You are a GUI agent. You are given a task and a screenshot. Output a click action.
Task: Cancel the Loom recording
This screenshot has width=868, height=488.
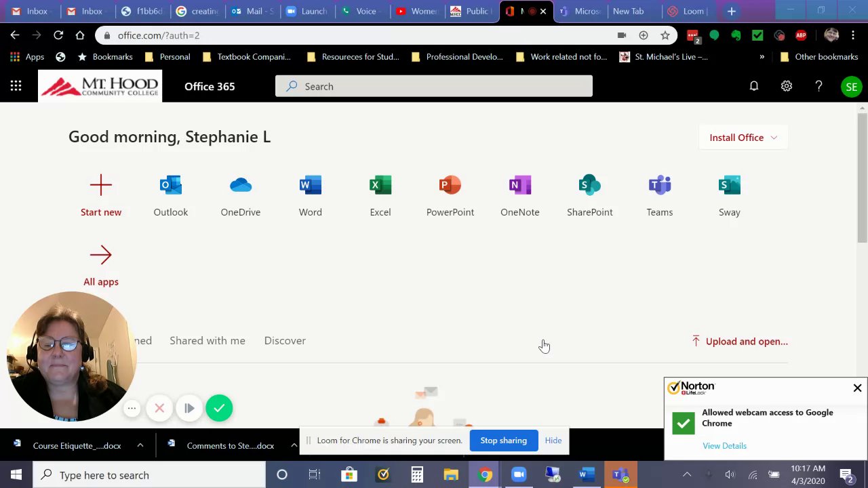(x=159, y=408)
